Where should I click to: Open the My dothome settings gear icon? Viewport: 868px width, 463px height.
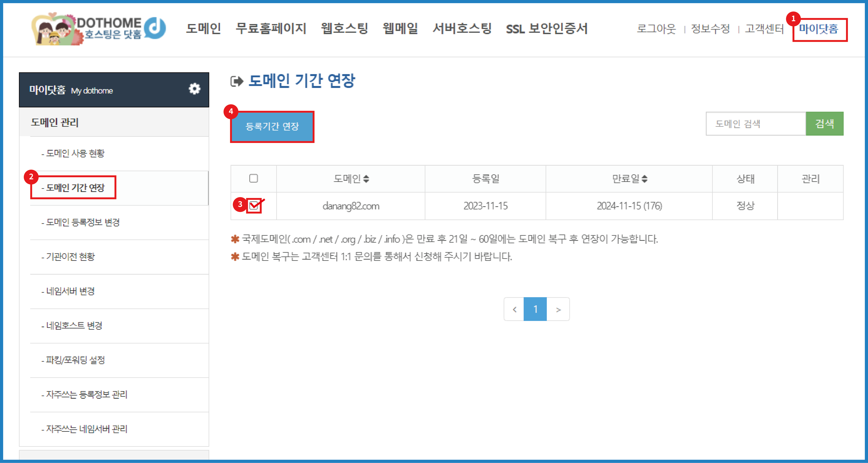pos(194,89)
